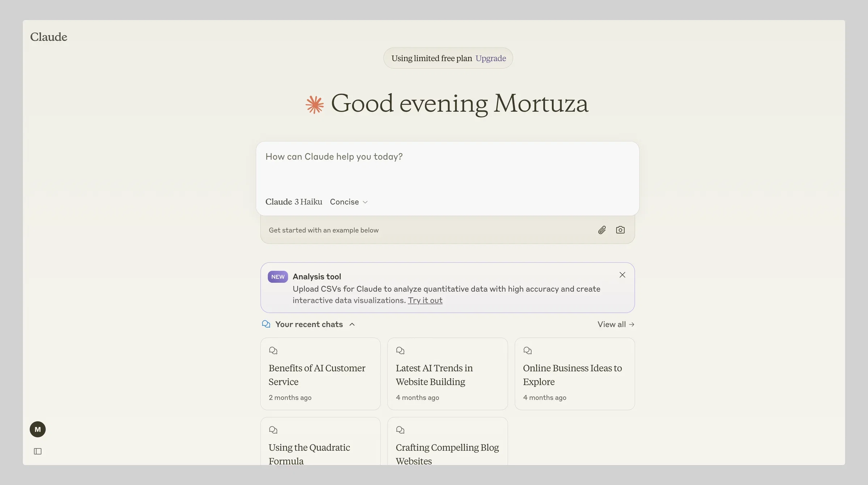
Task: Dismiss the Analysis tool banner
Action: point(622,275)
